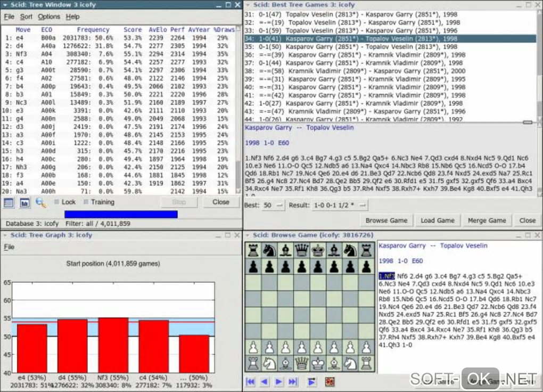This screenshot has height=392, width=543.
Task: Jump to game end in Browse Game
Action: (x=293, y=381)
